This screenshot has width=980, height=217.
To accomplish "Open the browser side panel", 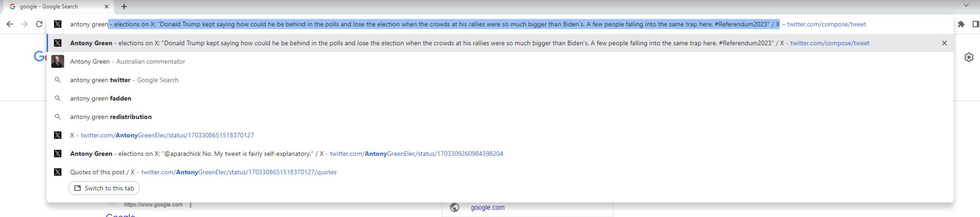I will point(976,24).
